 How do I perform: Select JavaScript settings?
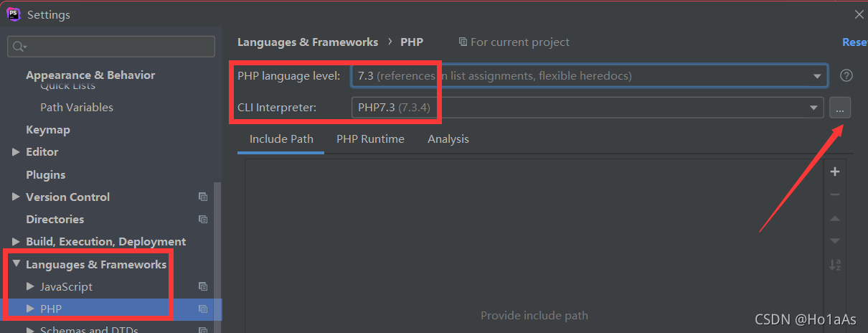(x=67, y=286)
